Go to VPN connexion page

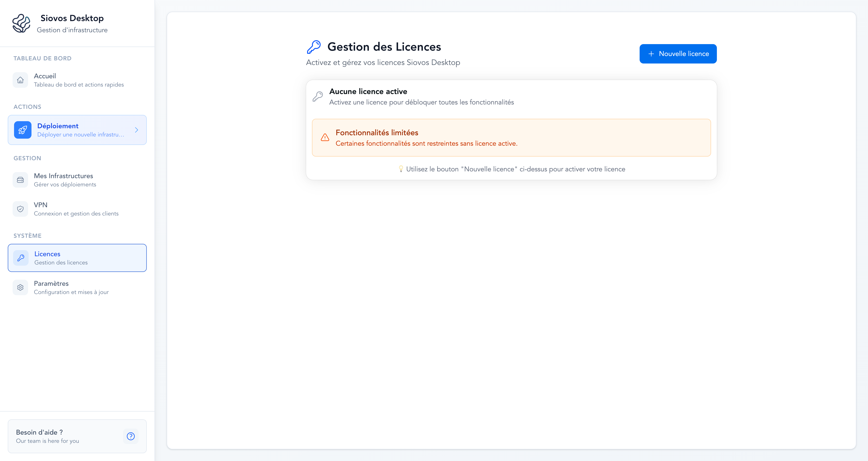click(76, 209)
